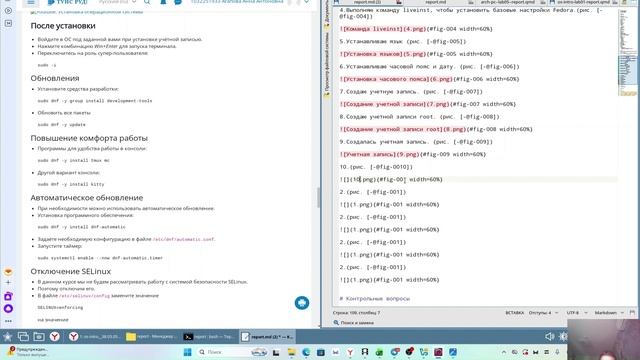Viewport: 640px width, 360px height.
Task: Open the Markdown syntax mode dropdown
Action: click(608, 313)
